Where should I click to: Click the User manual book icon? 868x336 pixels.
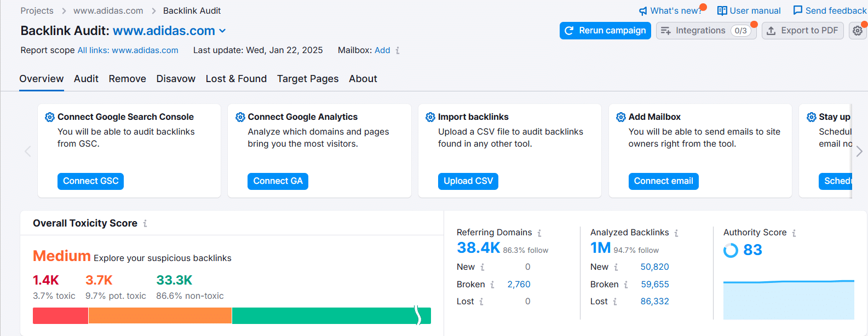coord(722,11)
